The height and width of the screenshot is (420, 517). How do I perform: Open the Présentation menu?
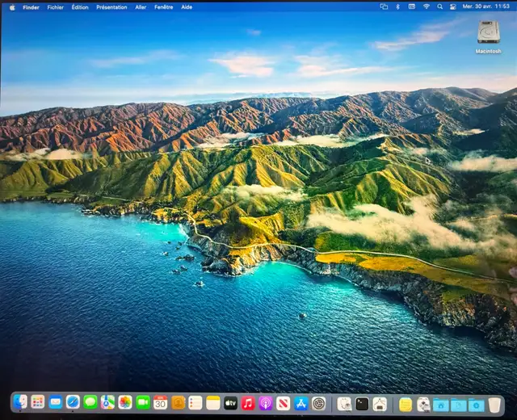click(111, 7)
